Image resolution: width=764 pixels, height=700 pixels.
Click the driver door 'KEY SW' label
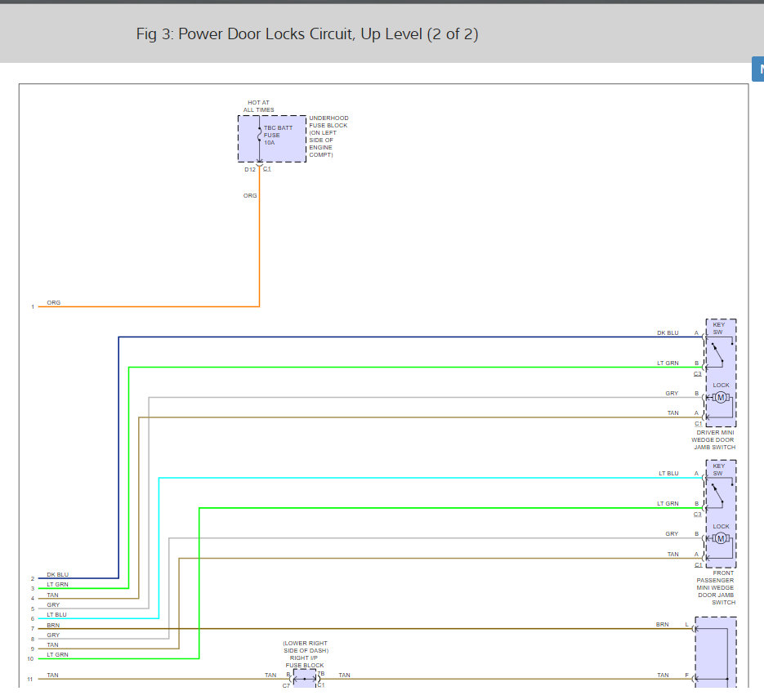(x=719, y=328)
